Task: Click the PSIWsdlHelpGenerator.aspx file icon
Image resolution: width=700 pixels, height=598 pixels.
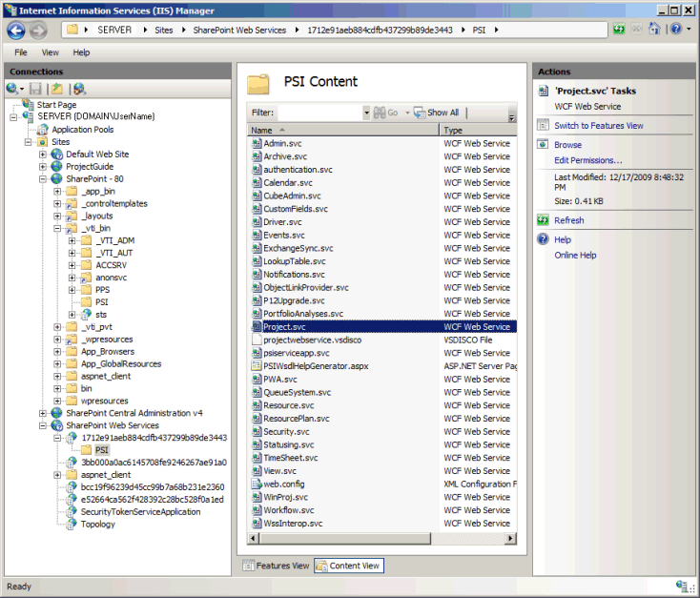Action: (x=257, y=366)
